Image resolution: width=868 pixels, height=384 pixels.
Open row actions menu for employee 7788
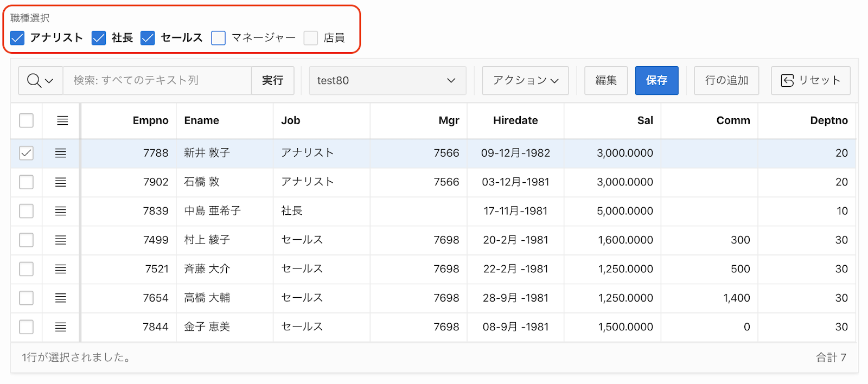pos(61,153)
